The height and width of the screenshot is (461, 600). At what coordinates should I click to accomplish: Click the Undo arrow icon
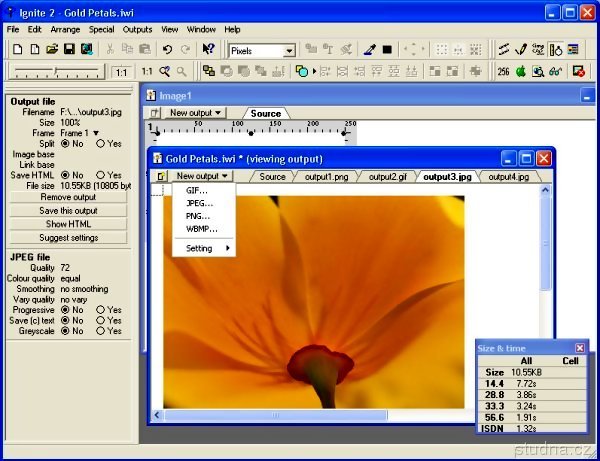pyautogui.click(x=165, y=49)
